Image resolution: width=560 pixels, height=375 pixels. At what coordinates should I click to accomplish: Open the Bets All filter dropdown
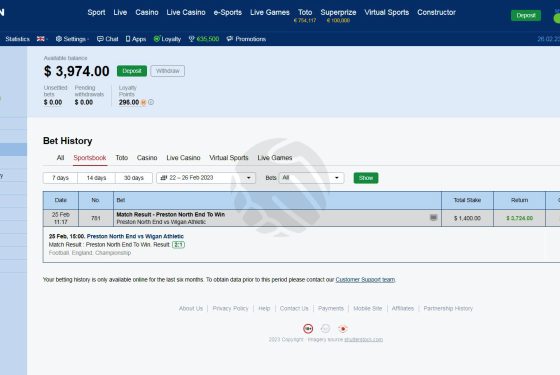coord(311,178)
